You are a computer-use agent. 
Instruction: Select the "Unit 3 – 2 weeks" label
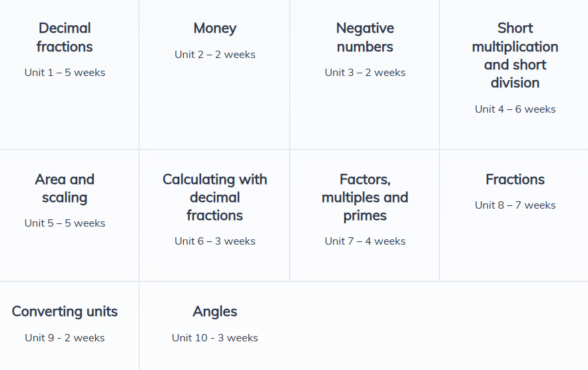pos(365,73)
